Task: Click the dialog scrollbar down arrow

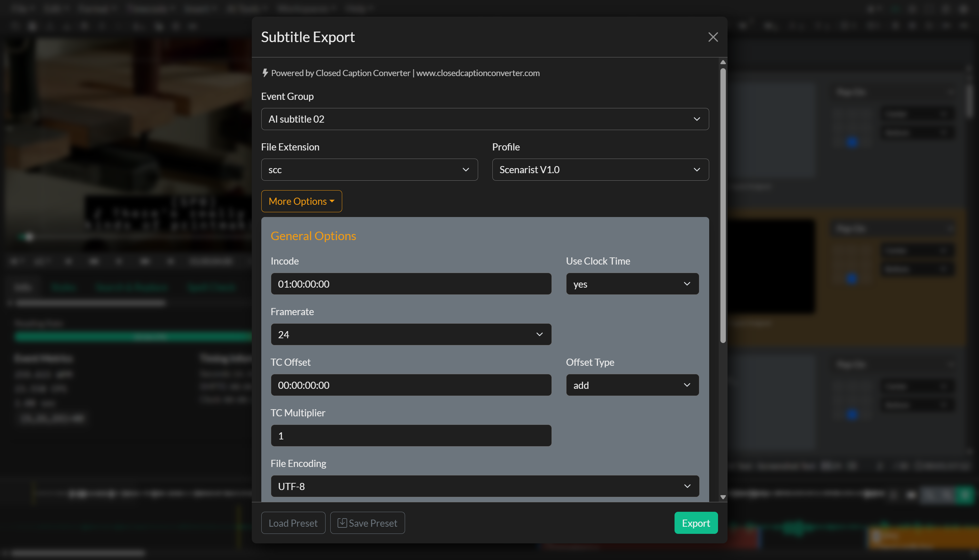Action: (x=723, y=496)
